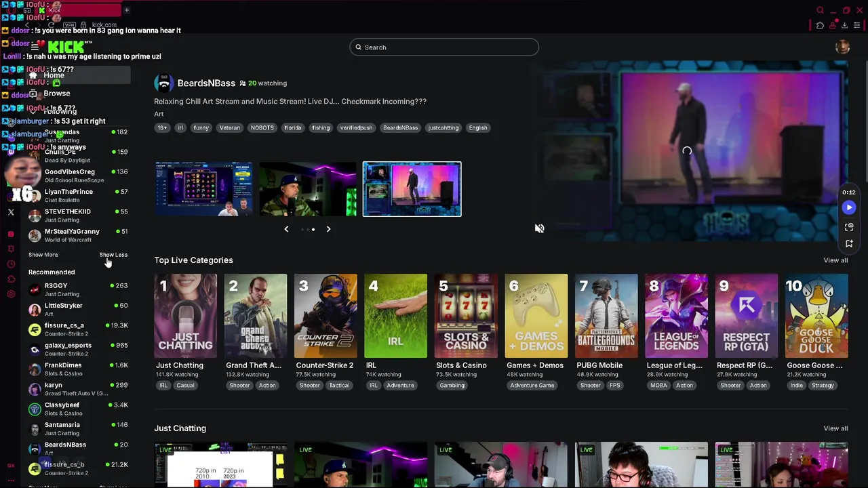Go to next featured stream with right arrow
Screen dimensions: 868x488
328,229
